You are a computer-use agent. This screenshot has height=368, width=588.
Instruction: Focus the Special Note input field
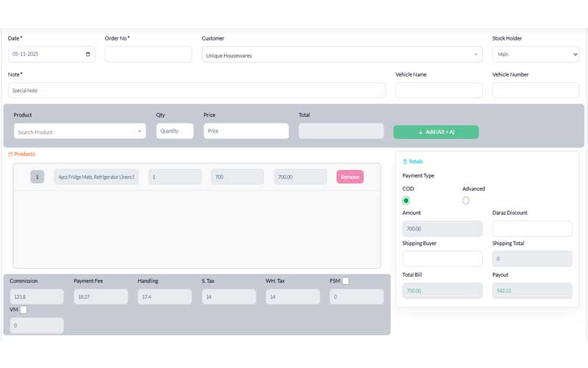pyautogui.click(x=196, y=91)
